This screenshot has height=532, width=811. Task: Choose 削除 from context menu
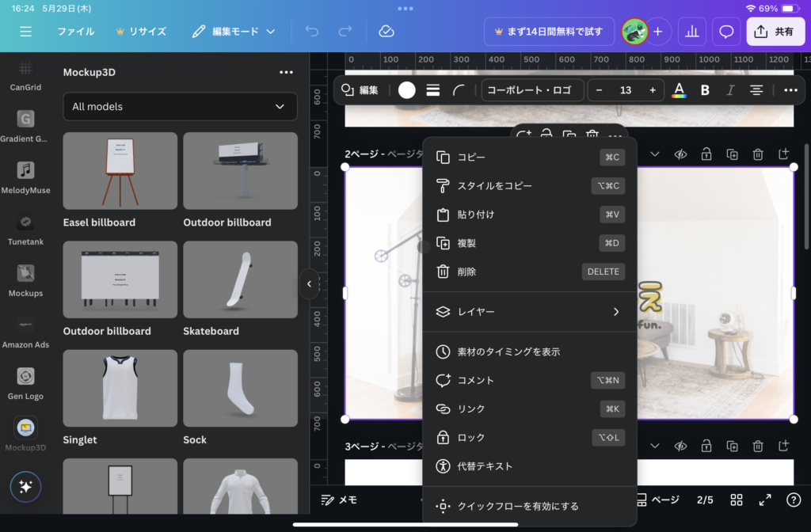pos(530,272)
